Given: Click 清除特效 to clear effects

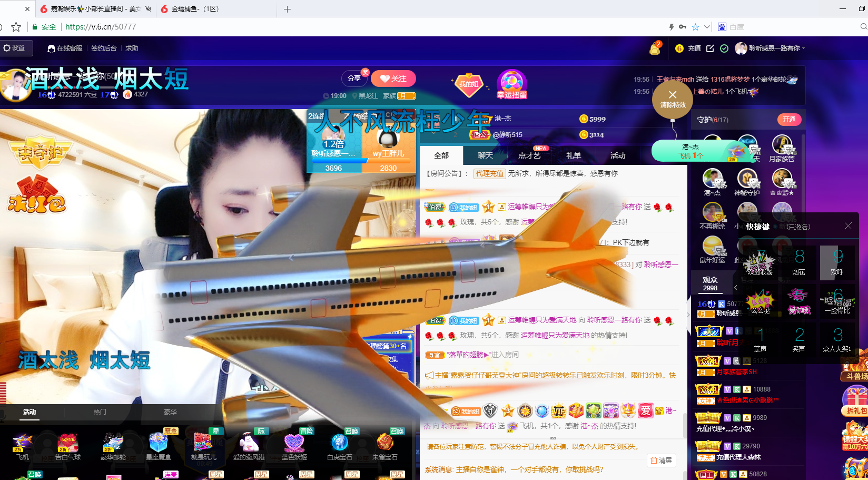Looking at the screenshot, I should pyautogui.click(x=673, y=99).
